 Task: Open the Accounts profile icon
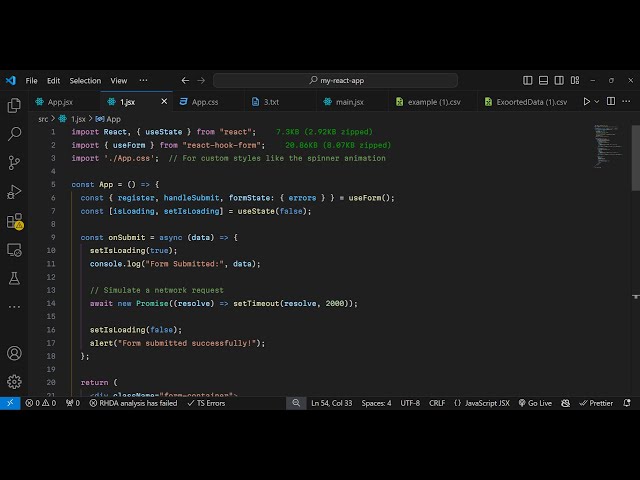[x=14, y=353]
